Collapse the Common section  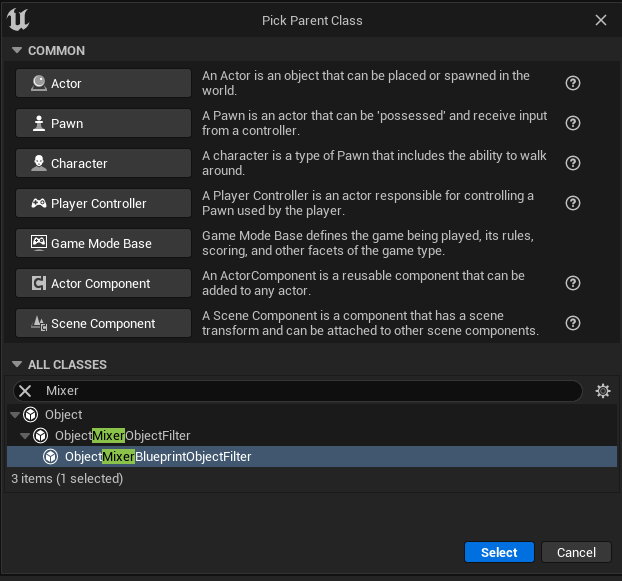coord(17,51)
